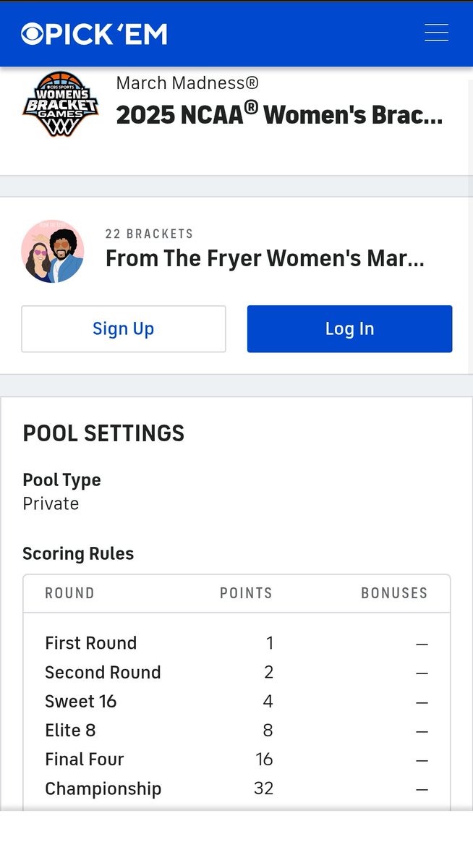Click the Sweet 16 scoring row
This screenshot has width=473, height=868.
point(236,701)
